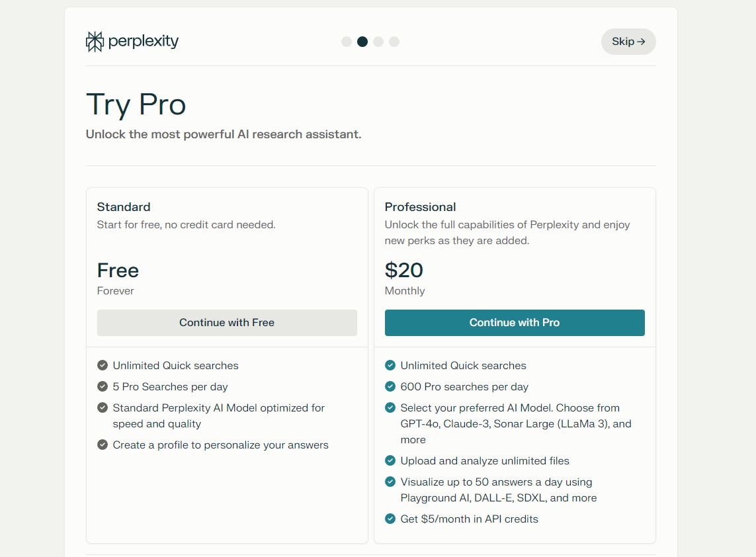Choose Continue with Pro
This screenshot has height=557, width=756.
(x=515, y=323)
